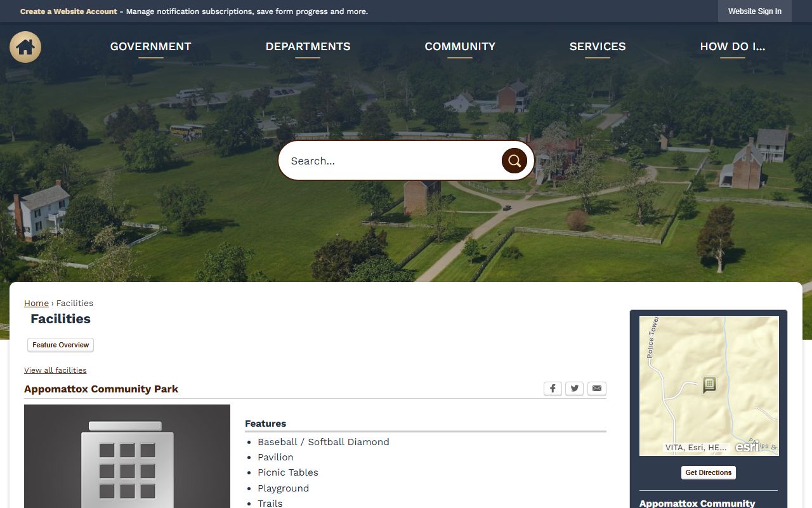The width and height of the screenshot is (812, 508).
Task: Submit search with magnifier icon
Action: pyautogui.click(x=514, y=161)
